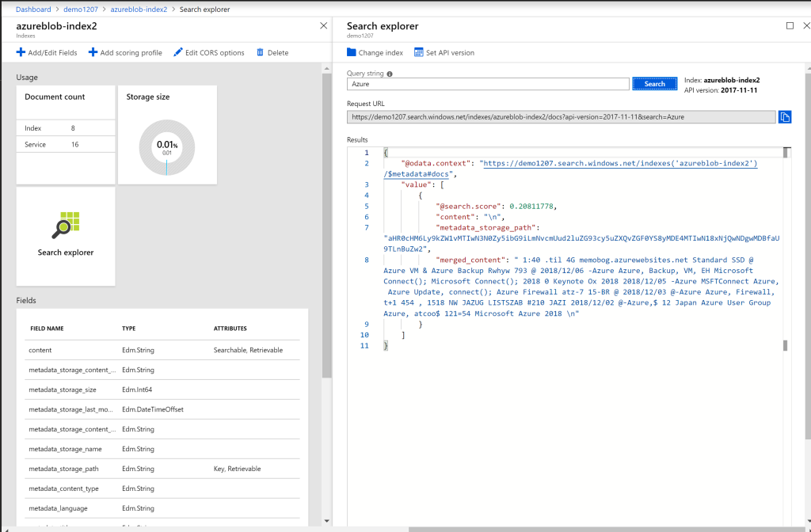The image size is (811, 532).
Task: Click the metadata_storage_path key in results
Action: coord(485,227)
